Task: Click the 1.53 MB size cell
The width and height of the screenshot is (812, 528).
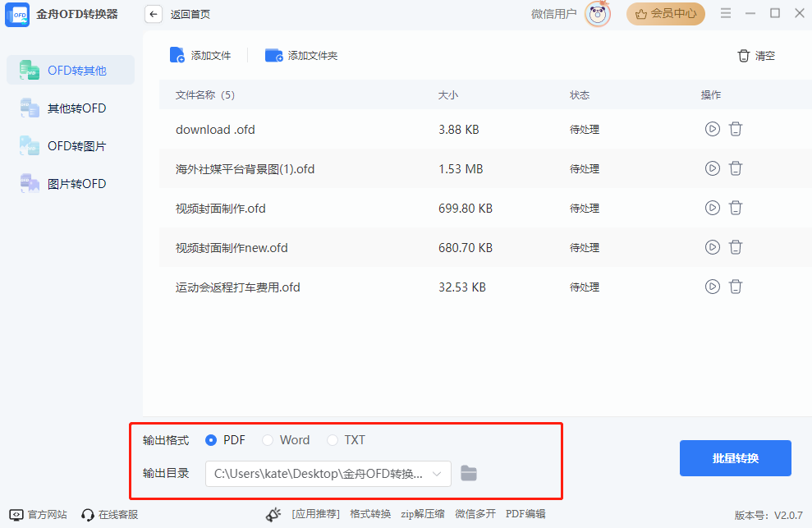Action: pyautogui.click(x=461, y=169)
